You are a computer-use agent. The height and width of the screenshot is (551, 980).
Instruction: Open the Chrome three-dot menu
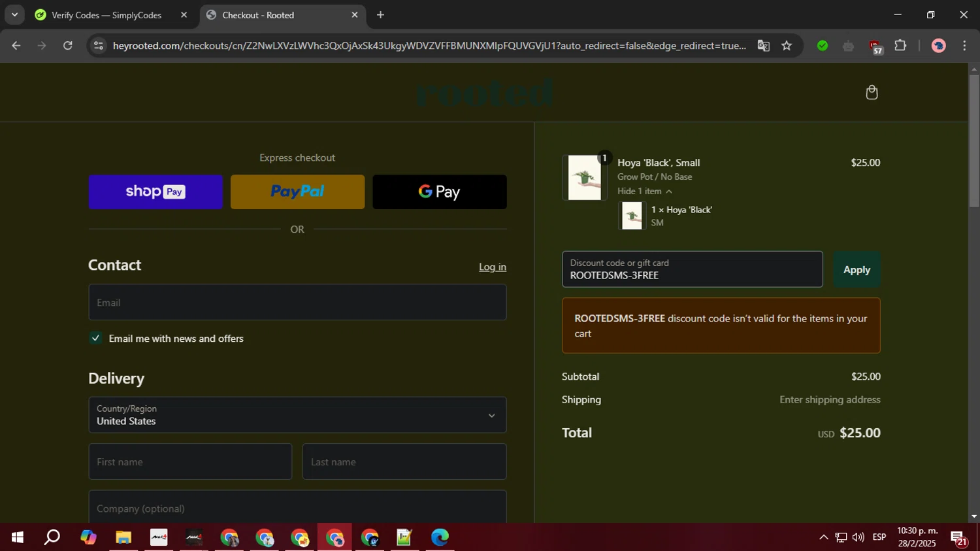pyautogui.click(x=964, y=46)
